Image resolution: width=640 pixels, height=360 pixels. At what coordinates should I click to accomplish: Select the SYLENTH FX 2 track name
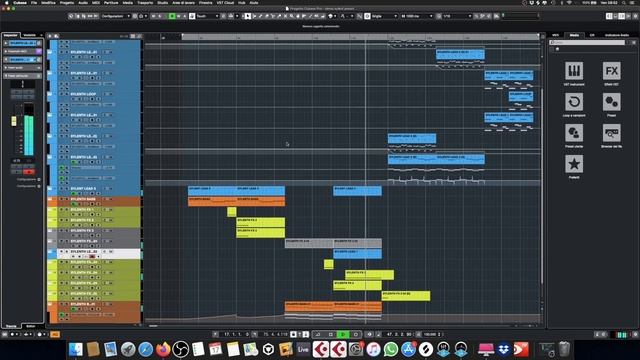(82, 220)
